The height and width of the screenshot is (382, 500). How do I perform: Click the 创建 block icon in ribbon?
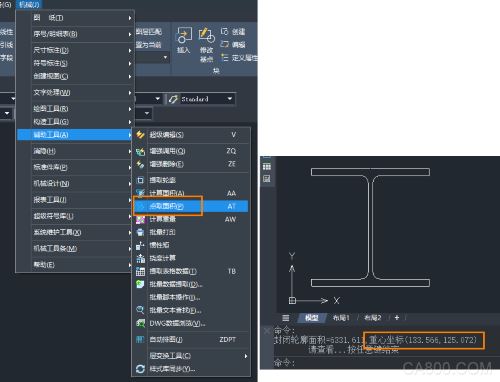pyautogui.click(x=224, y=31)
